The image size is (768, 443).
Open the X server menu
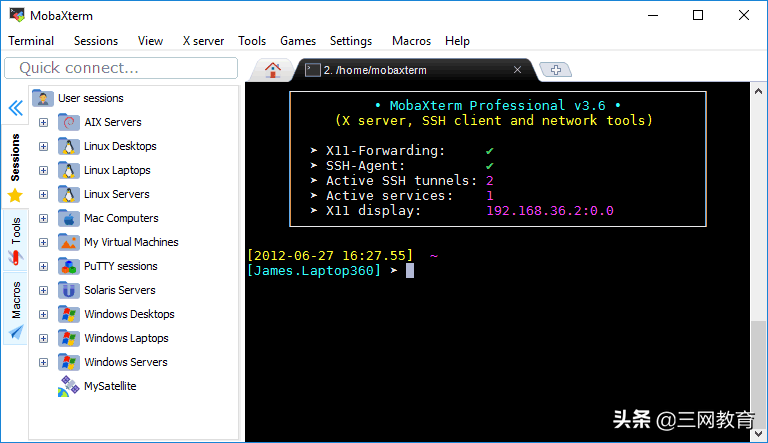[203, 41]
